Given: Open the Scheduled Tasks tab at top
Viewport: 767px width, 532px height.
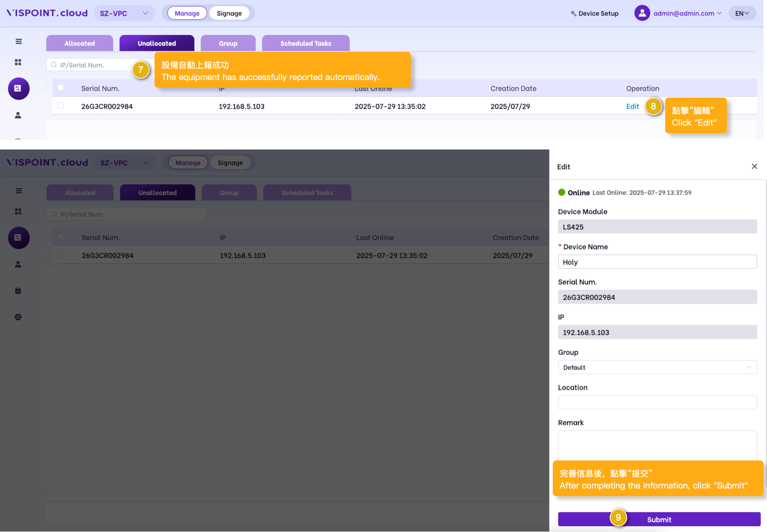Looking at the screenshot, I should (x=306, y=43).
